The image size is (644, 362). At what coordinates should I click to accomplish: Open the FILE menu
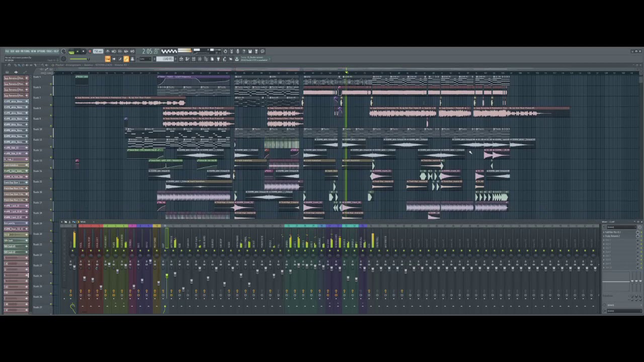click(7, 51)
